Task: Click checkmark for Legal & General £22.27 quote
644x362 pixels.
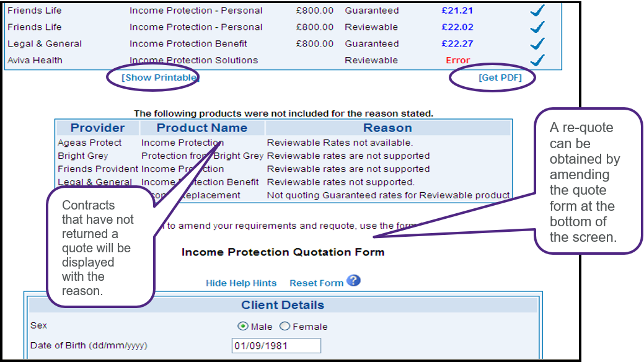Action: click(x=537, y=43)
